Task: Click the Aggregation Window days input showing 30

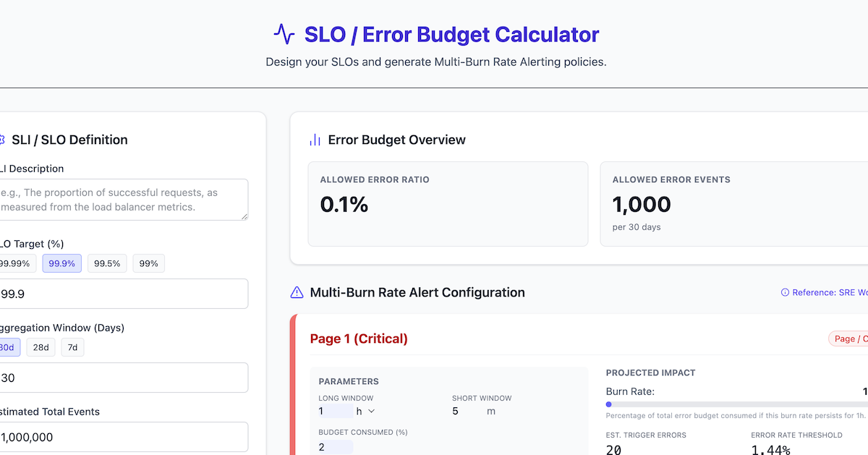Action: pos(123,377)
